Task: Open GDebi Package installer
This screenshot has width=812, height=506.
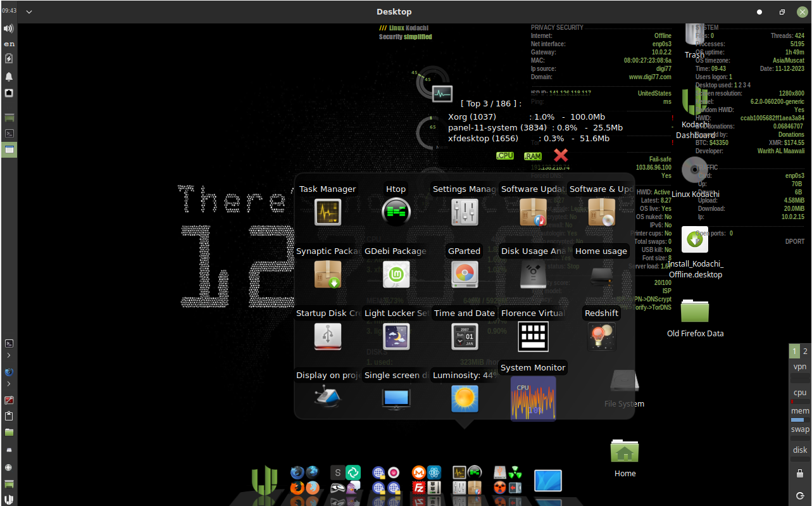Action: tap(396, 274)
